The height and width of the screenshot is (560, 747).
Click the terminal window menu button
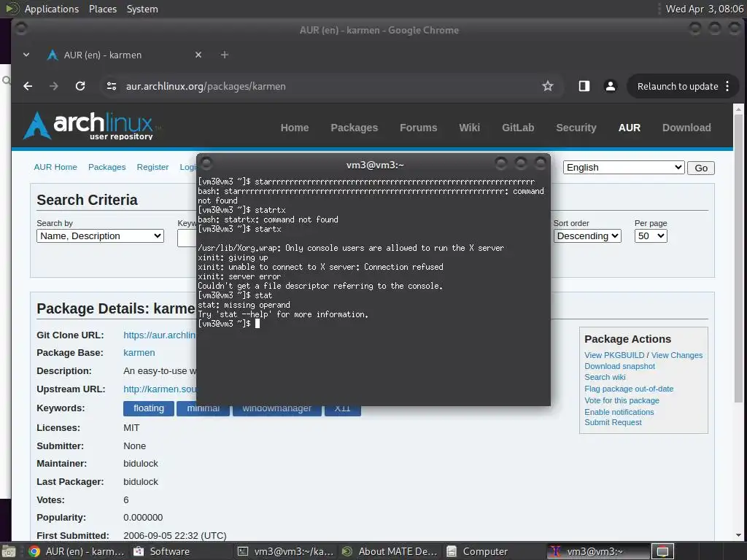[206, 164]
